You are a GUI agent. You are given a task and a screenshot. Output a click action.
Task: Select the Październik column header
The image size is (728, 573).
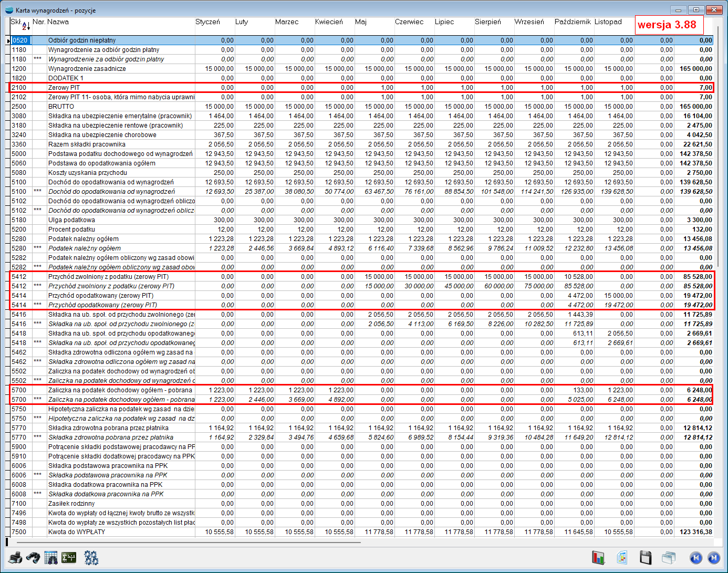(573, 22)
